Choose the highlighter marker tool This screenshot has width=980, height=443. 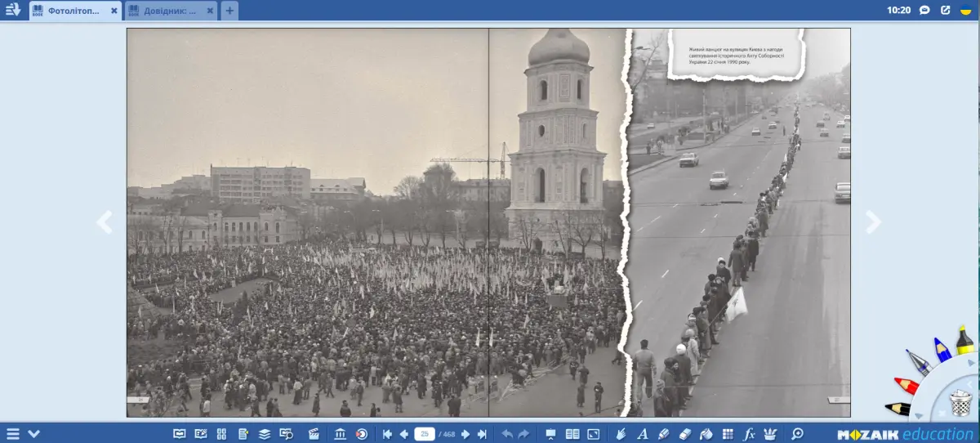[x=664, y=434]
